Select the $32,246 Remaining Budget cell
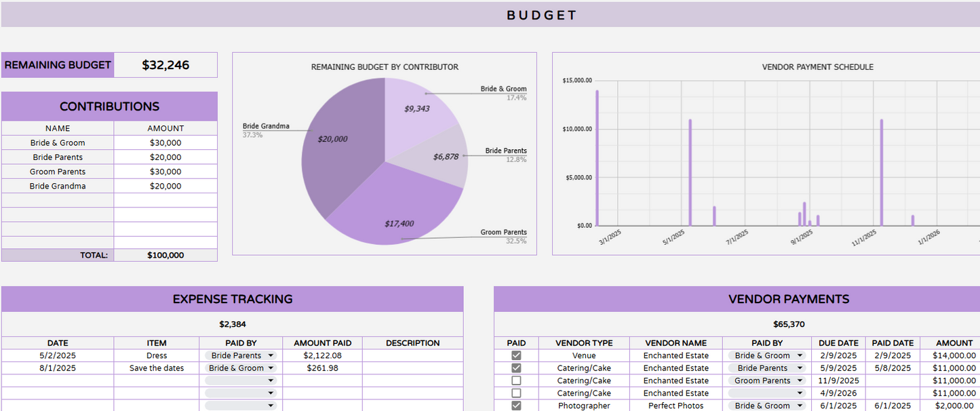The width and height of the screenshot is (980, 411). tap(165, 64)
